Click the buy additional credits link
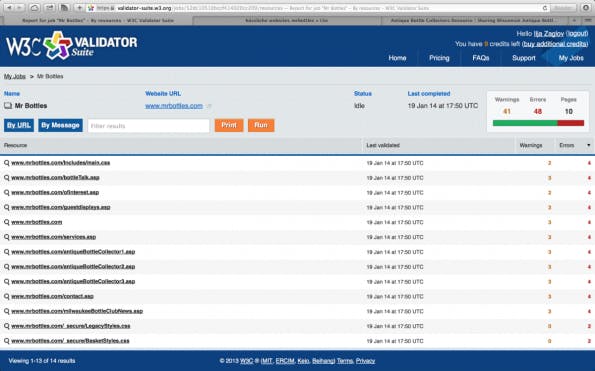Screen dimensions: 595x371 [555, 44]
